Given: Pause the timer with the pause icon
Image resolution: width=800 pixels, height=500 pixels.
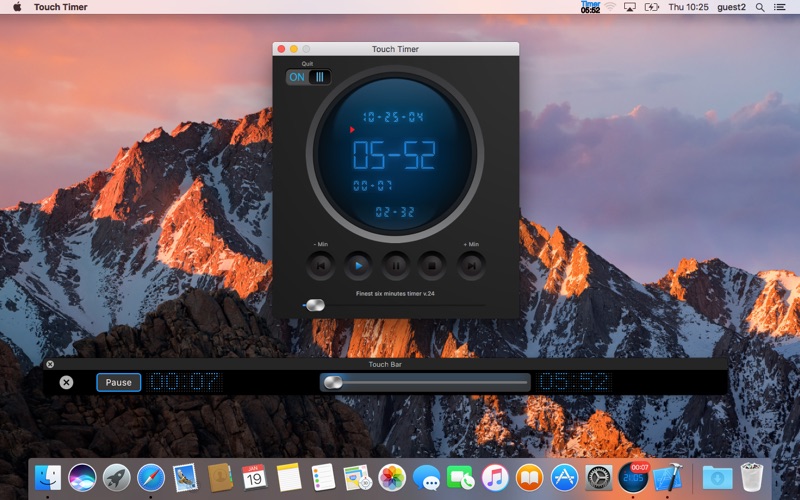Looking at the screenshot, I should coord(395,265).
